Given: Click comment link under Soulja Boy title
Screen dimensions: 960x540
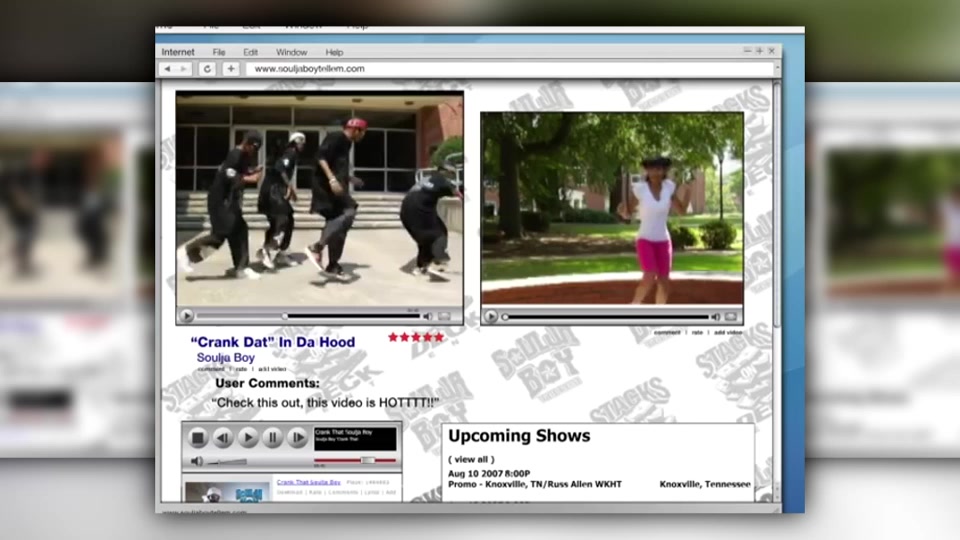Looking at the screenshot, I should pos(211,369).
